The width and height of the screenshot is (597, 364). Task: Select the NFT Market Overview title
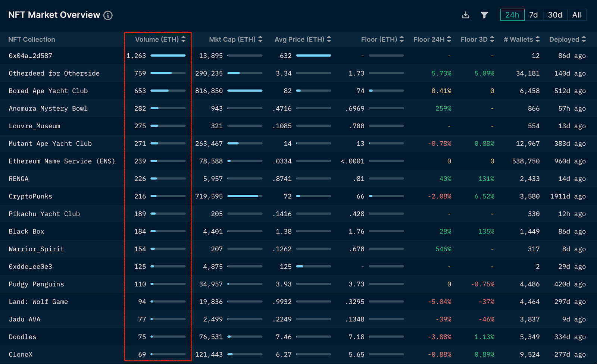click(x=54, y=15)
